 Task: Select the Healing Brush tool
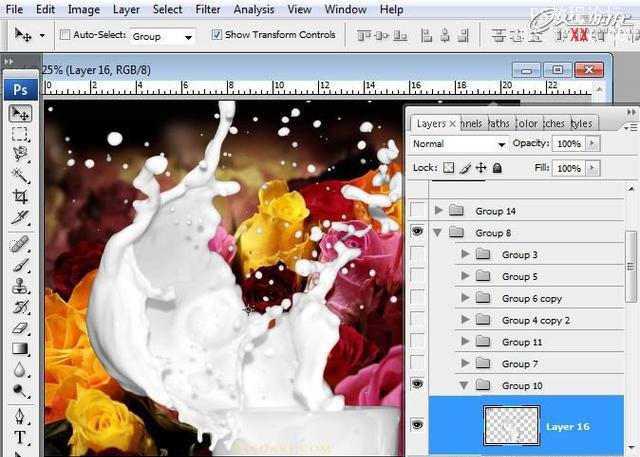click(20, 244)
